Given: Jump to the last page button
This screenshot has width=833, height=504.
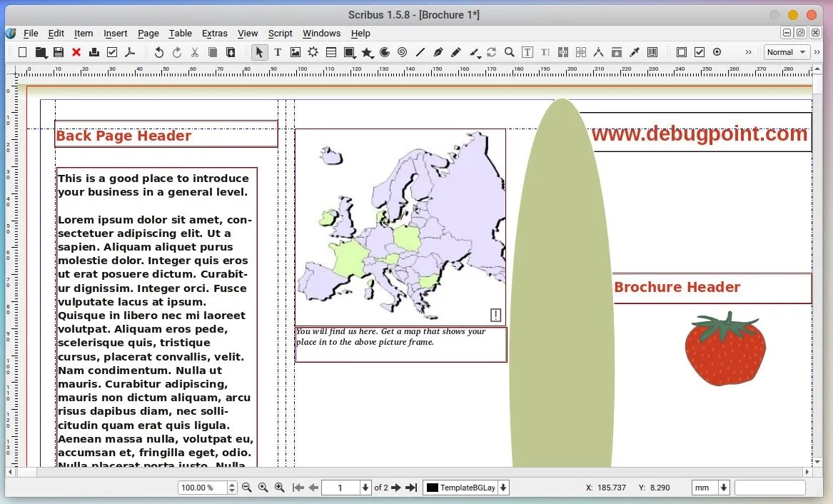Looking at the screenshot, I should click(411, 488).
